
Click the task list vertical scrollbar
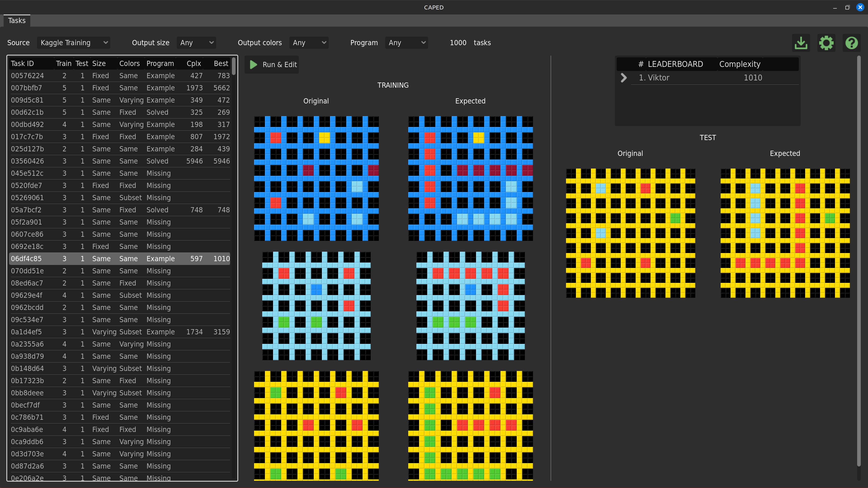234,66
